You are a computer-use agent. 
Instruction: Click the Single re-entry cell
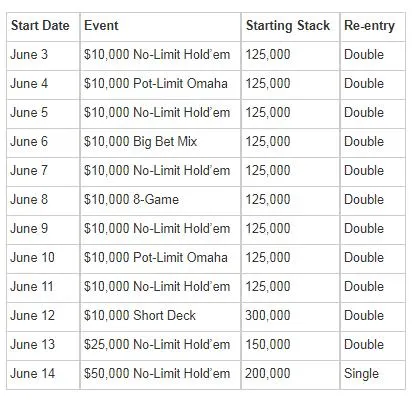tap(373, 375)
